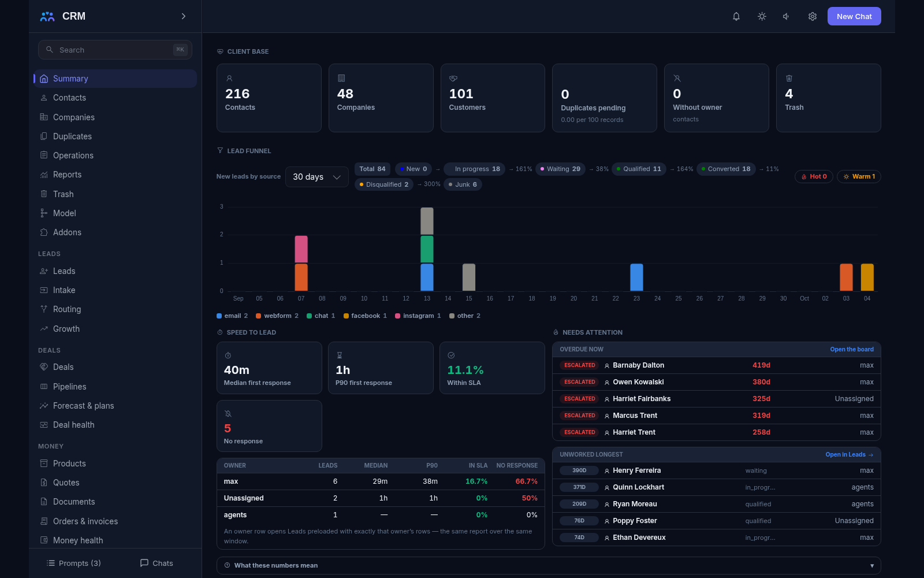Toggle the Warm 1 filter chip
This screenshot has height=578, width=924.
tap(859, 176)
